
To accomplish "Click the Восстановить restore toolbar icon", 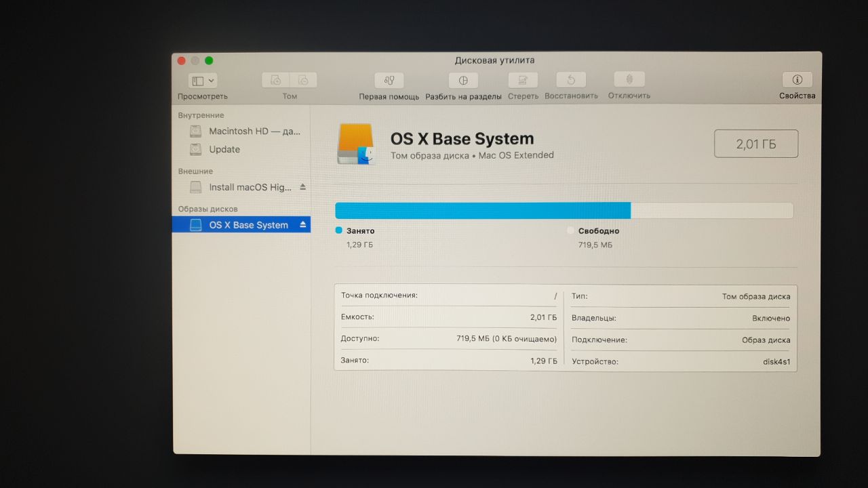I will [x=571, y=80].
